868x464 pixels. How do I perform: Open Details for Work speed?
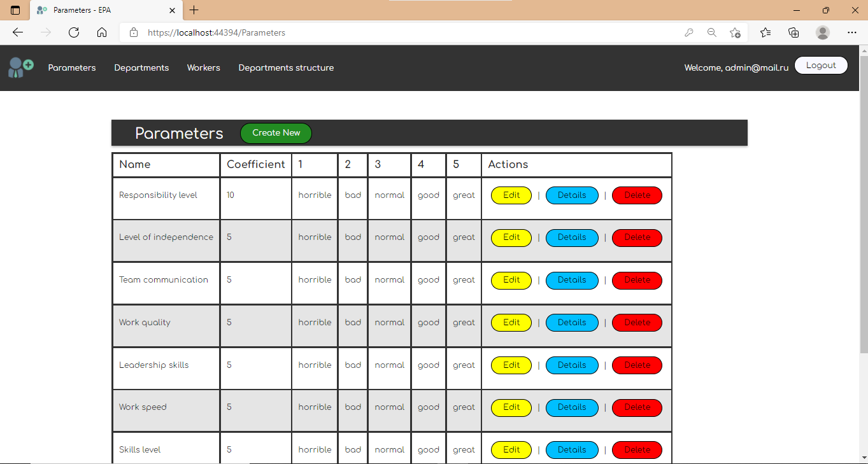[572, 407]
